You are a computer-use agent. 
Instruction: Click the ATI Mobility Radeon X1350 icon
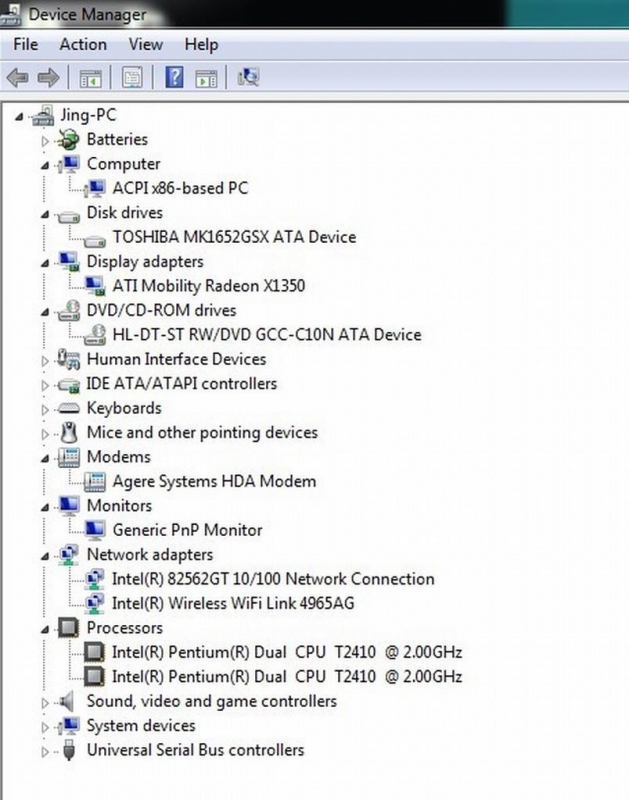[96, 286]
